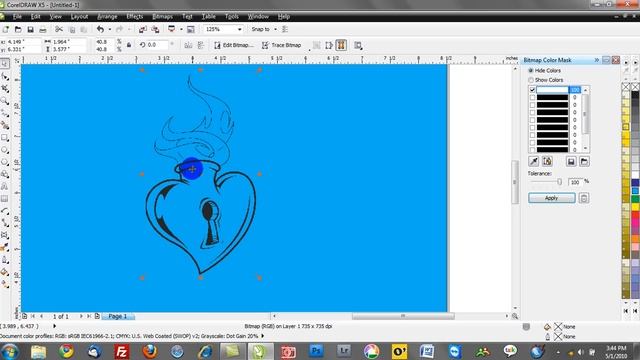Check the fourth color mask row checkbox
Screen dimensions: 640x360
point(532,113)
